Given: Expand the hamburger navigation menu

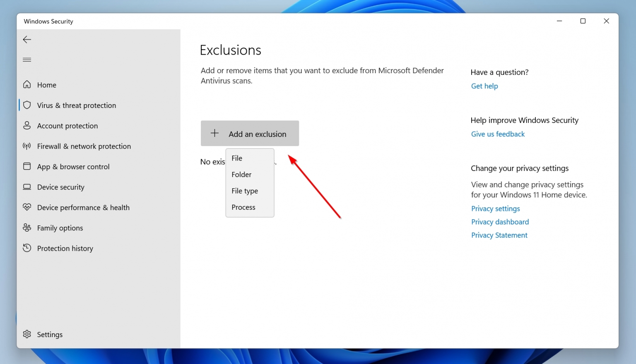Looking at the screenshot, I should [x=26, y=60].
